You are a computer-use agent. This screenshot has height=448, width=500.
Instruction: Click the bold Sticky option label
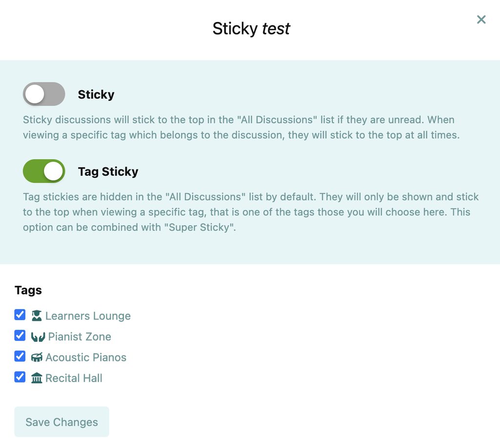96,95
